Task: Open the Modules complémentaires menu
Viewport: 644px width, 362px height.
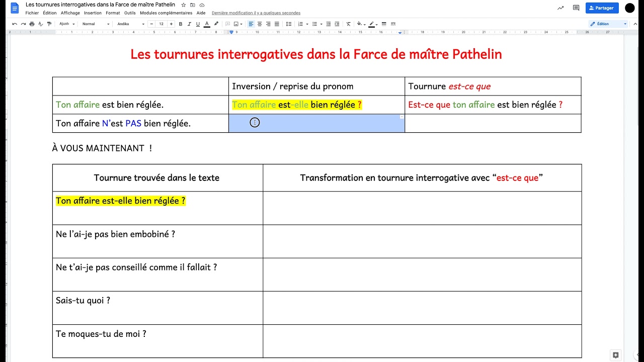Action: (166, 13)
